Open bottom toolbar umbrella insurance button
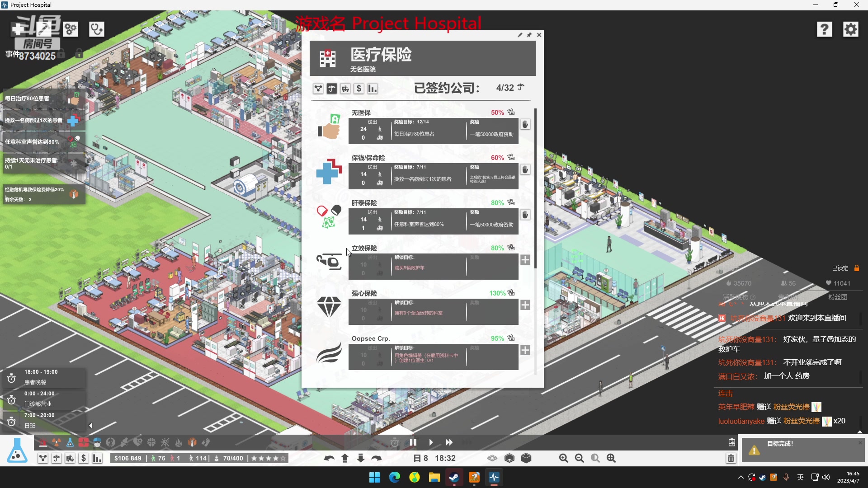 coord(57,458)
